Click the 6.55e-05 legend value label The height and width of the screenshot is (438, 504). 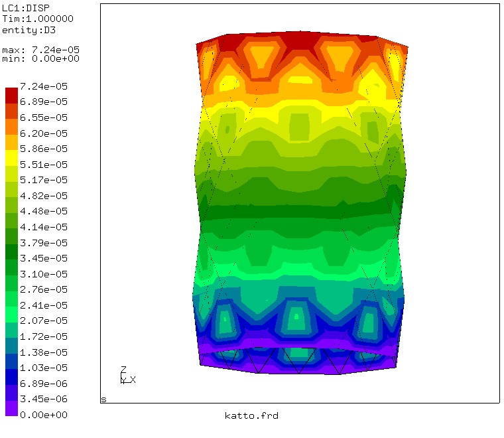(x=44, y=117)
